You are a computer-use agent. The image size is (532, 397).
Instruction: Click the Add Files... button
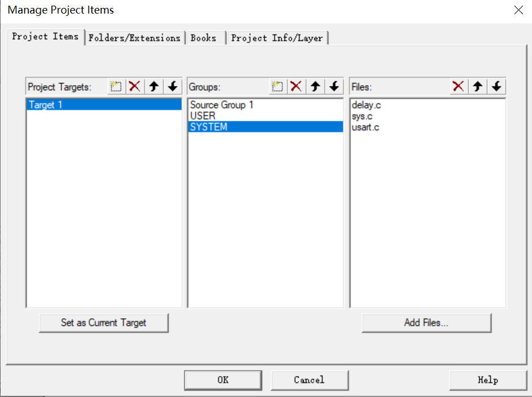click(x=427, y=323)
